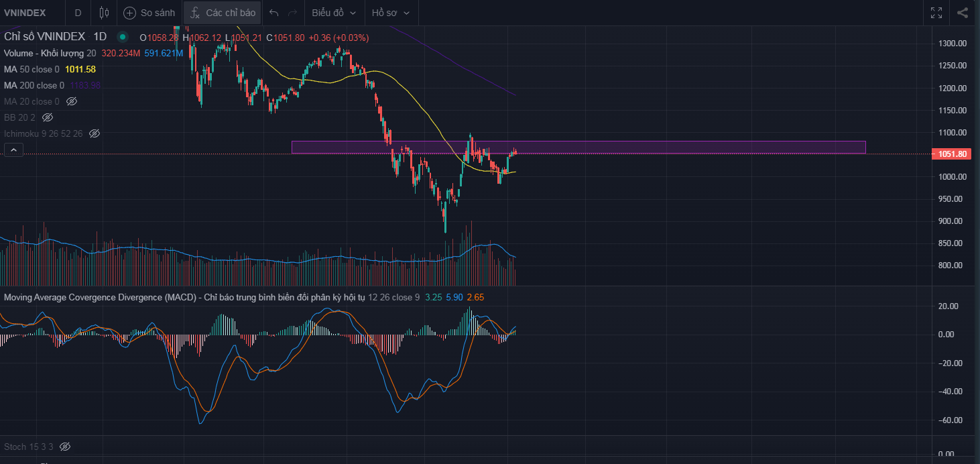The height and width of the screenshot is (464, 980).
Task: Click the So sánh compare label
Action: (158, 13)
